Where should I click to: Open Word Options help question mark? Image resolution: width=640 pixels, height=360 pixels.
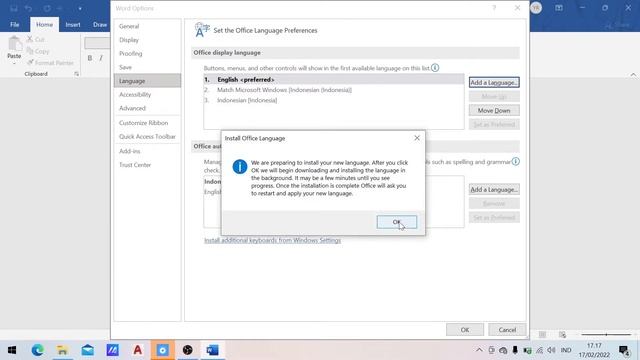[x=494, y=8]
